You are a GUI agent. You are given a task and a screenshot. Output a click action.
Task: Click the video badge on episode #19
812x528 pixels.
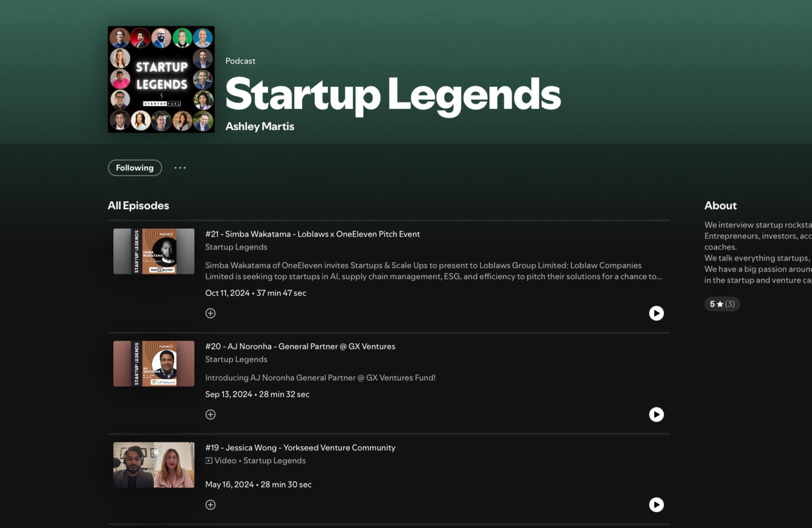point(209,460)
